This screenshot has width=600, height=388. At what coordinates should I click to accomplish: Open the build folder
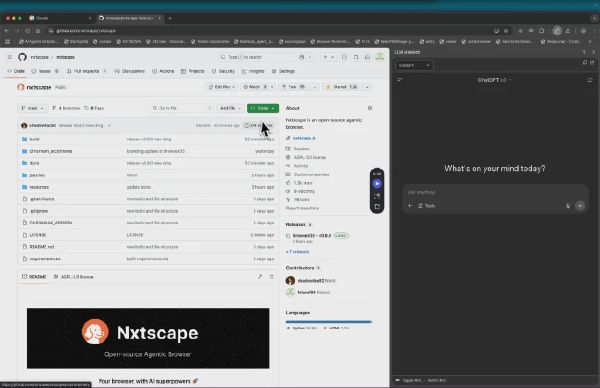(34, 139)
